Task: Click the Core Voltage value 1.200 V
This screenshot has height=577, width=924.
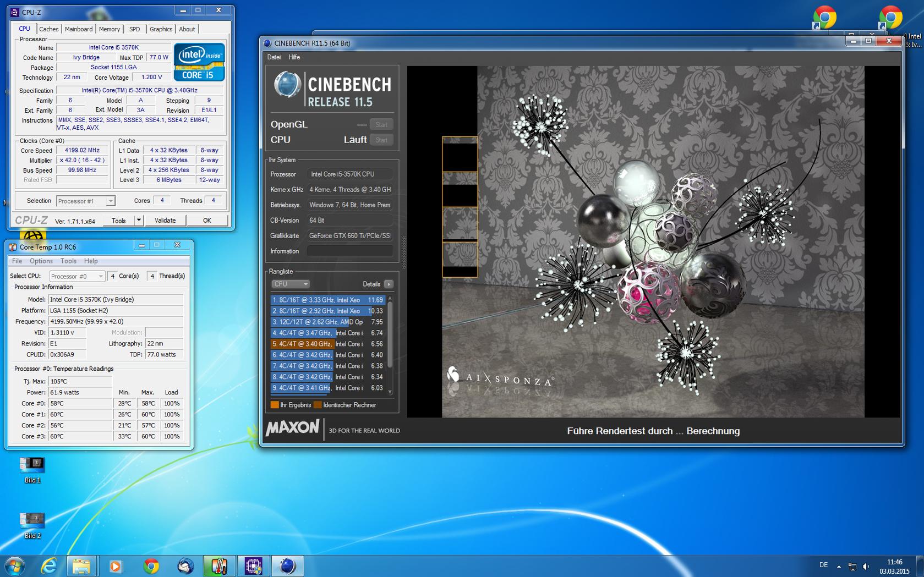Action: (152, 78)
